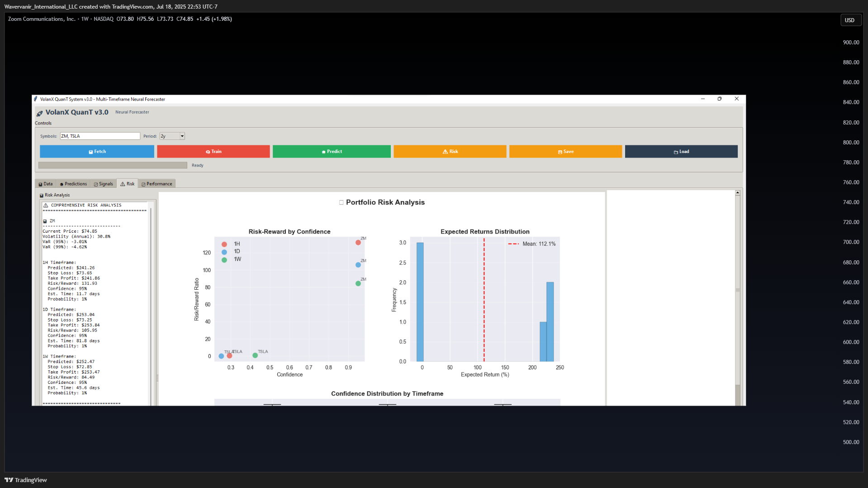The width and height of the screenshot is (868, 488).
Task: Click the green ZM 1W scatter point
Action: 358,283
